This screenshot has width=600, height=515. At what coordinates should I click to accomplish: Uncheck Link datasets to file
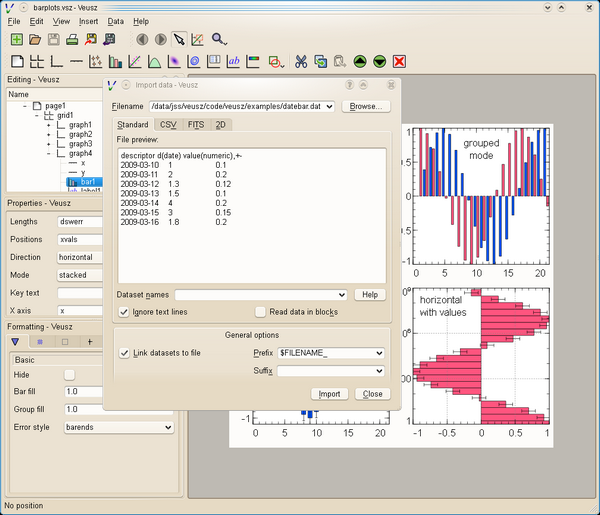[124, 353]
